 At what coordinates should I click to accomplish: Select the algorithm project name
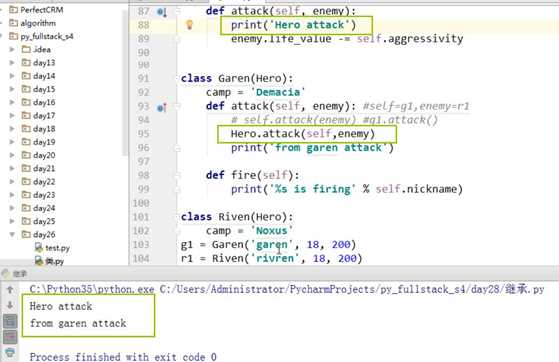tap(38, 23)
